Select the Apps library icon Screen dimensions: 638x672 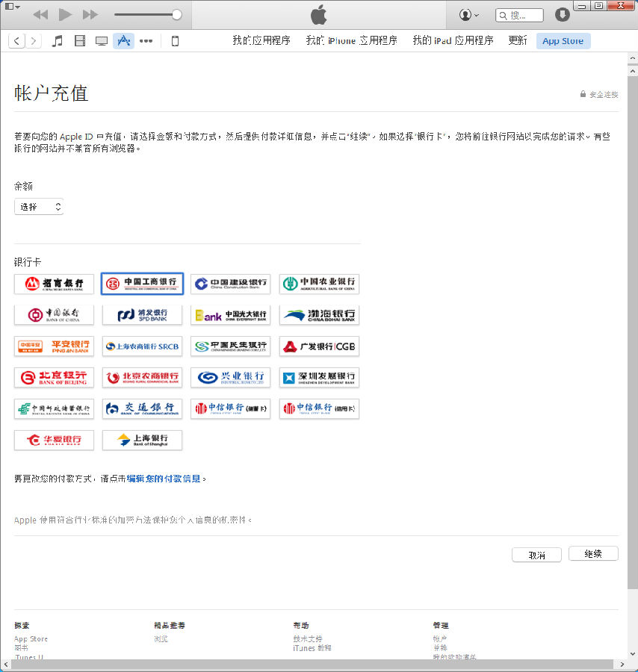coord(123,41)
